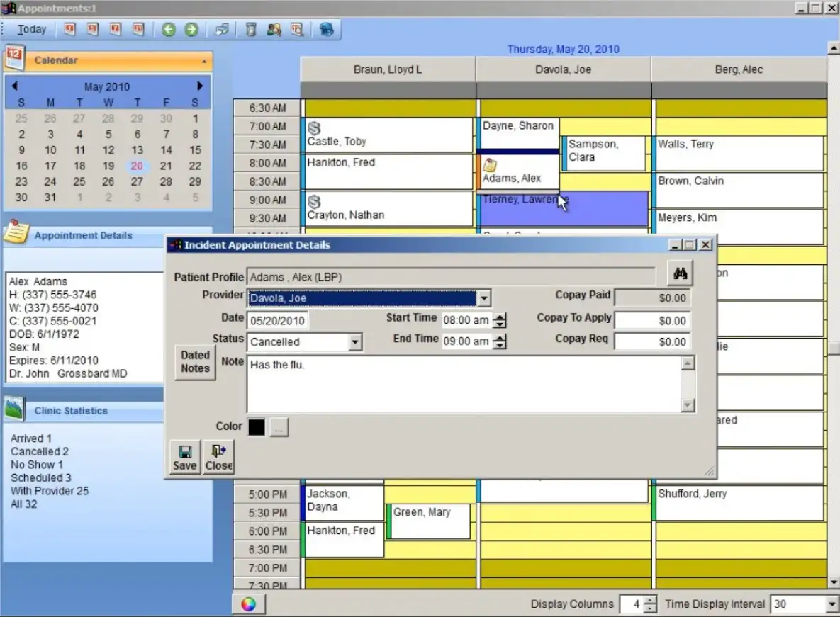
Task: Click the green forward navigation arrow
Action: pos(190,29)
